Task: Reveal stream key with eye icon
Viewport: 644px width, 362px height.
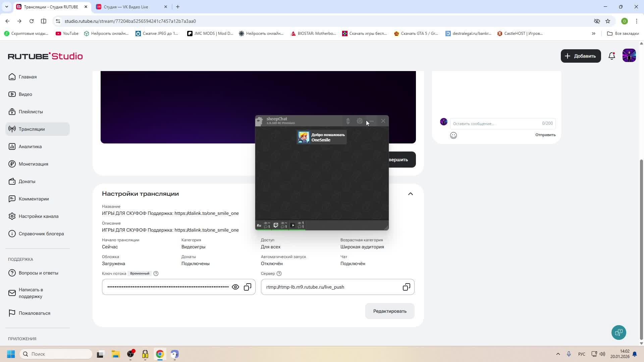Action: click(x=235, y=287)
